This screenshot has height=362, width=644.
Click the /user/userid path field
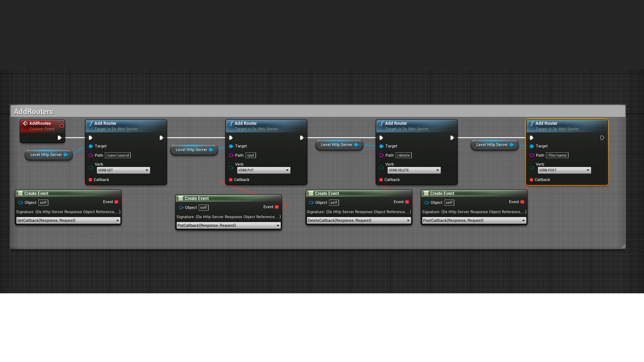118,155
